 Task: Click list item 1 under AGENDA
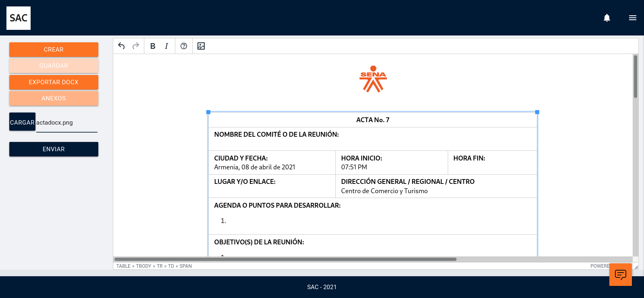click(223, 221)
